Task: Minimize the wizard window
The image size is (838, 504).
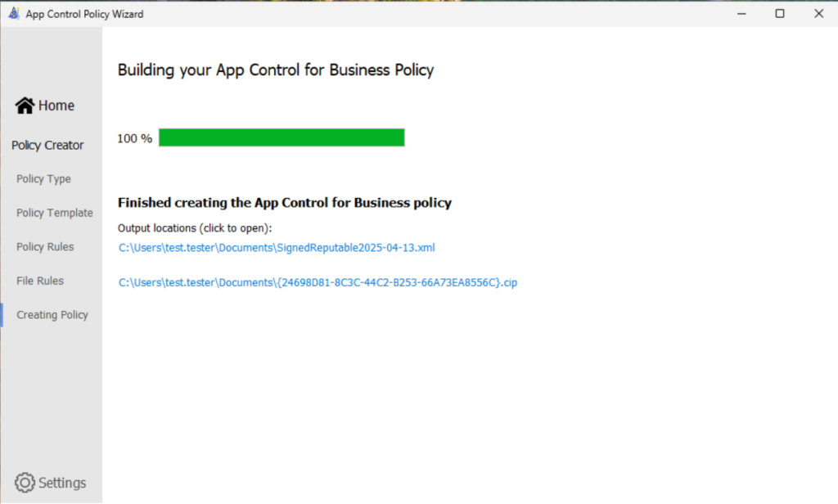Action: pos(741,14)
